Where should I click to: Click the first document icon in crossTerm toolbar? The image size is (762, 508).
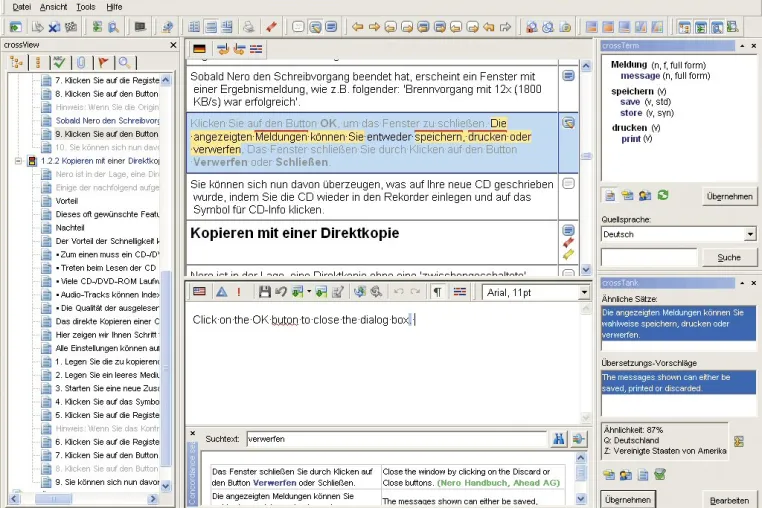[609, 195]
